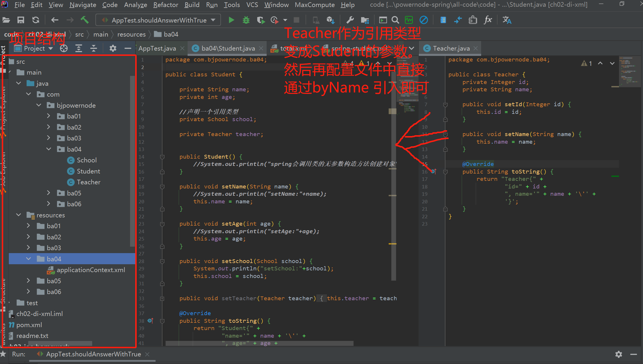Screen dimensions: 643x364
Task: Open applicationContext.xml in project tree
Action: [91, 270]
